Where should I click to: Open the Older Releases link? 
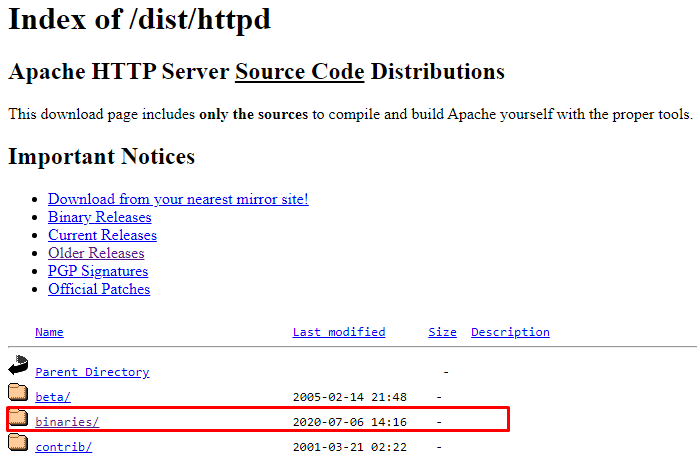coord(96,253)
